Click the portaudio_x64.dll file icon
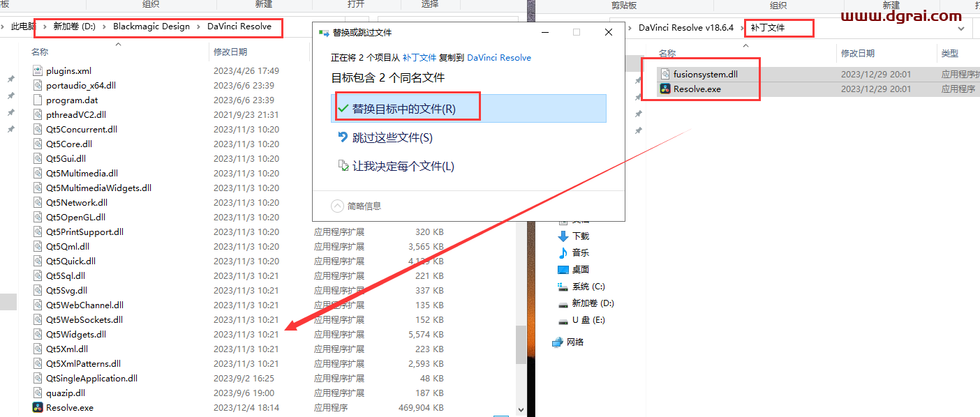 click(38, 85)
